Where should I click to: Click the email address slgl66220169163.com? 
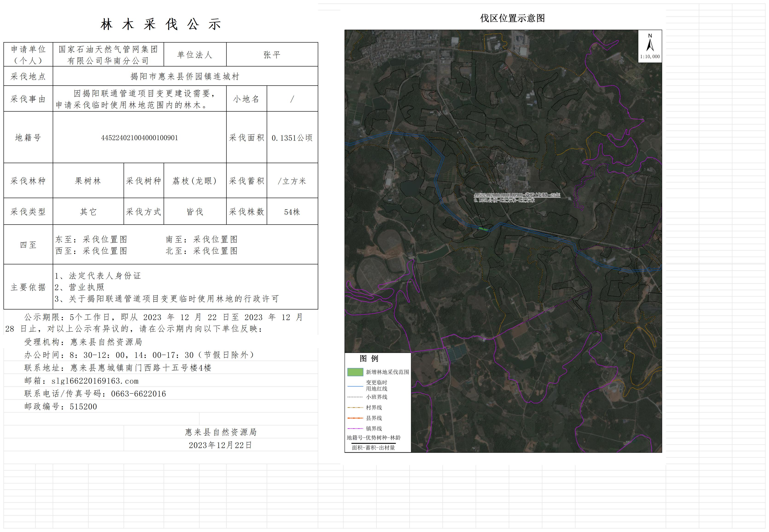click(x=95, y=381)
